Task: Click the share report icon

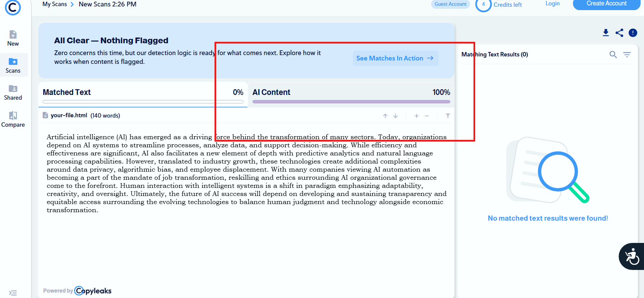Action: point(619,33)
